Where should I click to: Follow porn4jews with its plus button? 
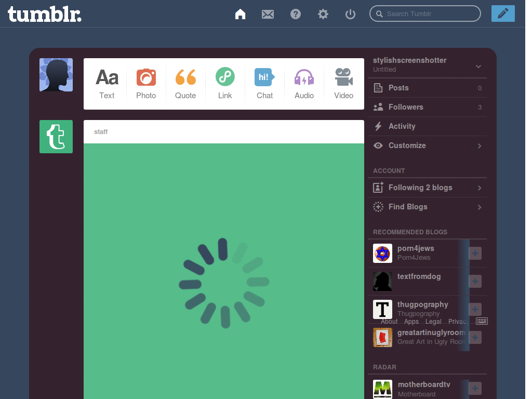tap(475, 253)
